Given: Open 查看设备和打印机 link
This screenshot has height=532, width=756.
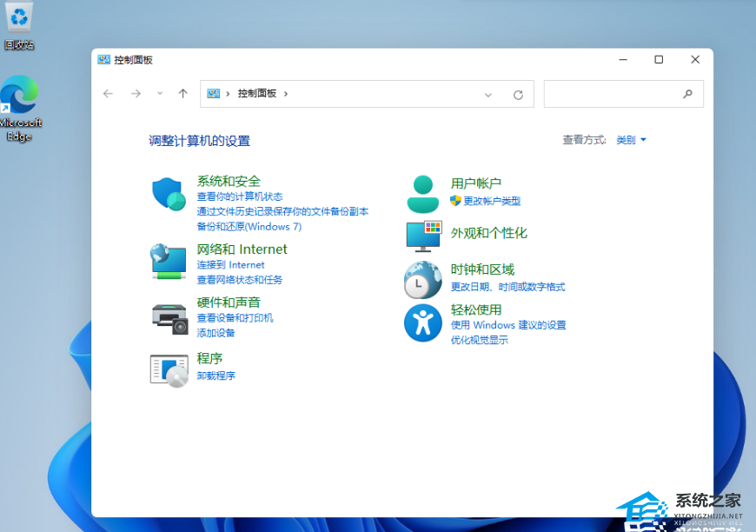Looking at the screenshot, I should click(235, 318).
